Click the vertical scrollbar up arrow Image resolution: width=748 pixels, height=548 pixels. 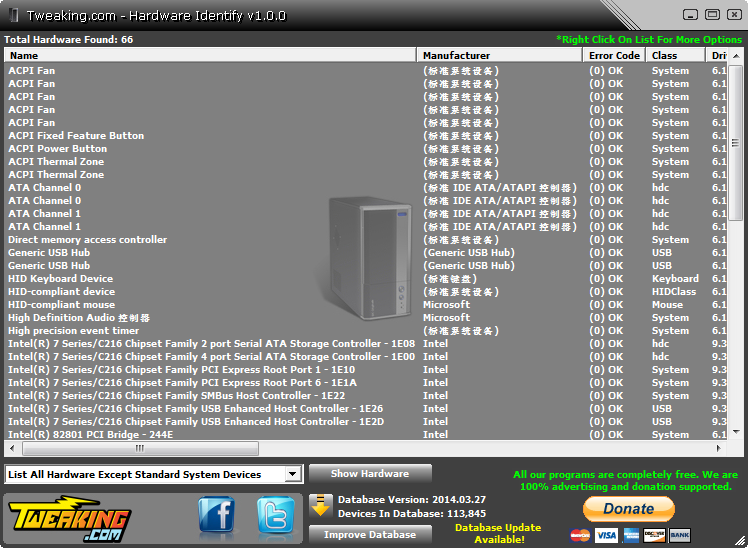(736, 56)
